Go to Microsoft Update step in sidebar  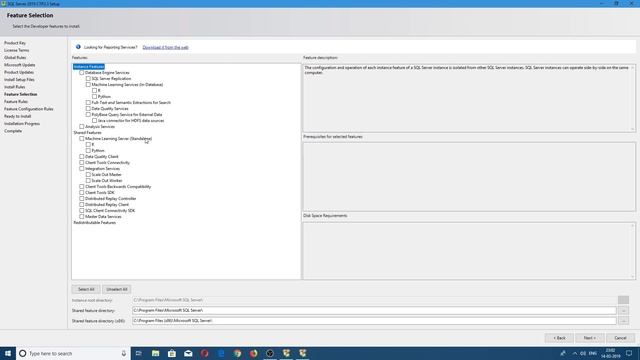(20, 65)
